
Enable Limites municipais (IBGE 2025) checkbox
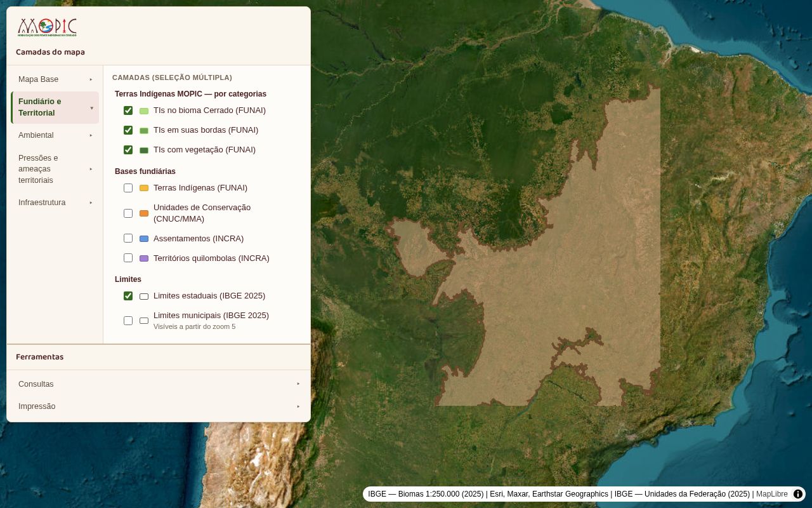128,321
